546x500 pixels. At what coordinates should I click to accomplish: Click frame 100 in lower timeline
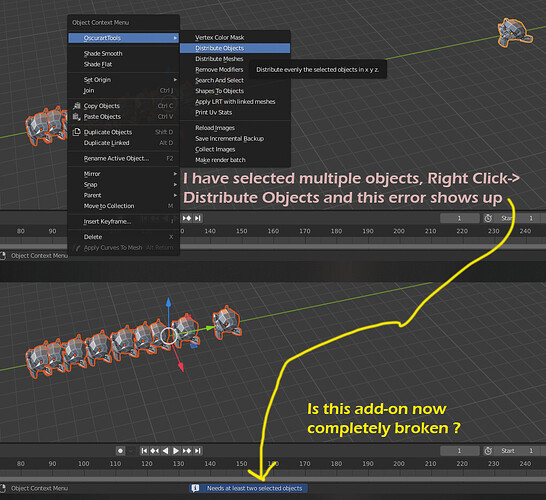84,464
